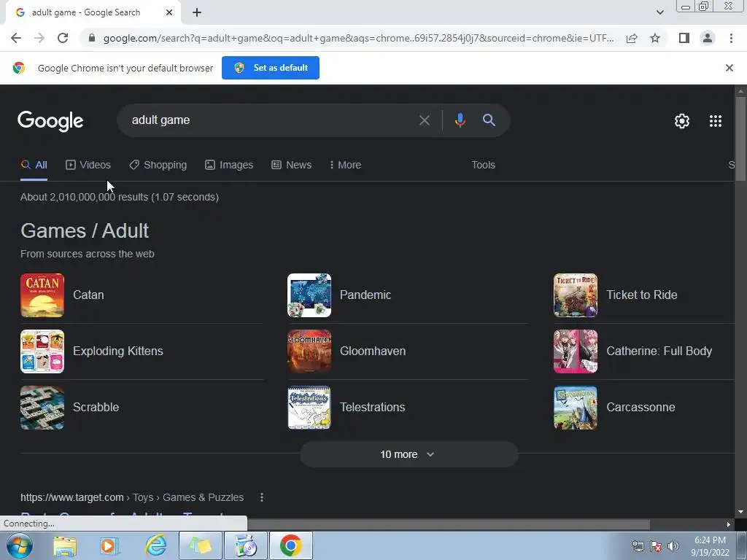Select the Carcassonne text label

point(640,407)
